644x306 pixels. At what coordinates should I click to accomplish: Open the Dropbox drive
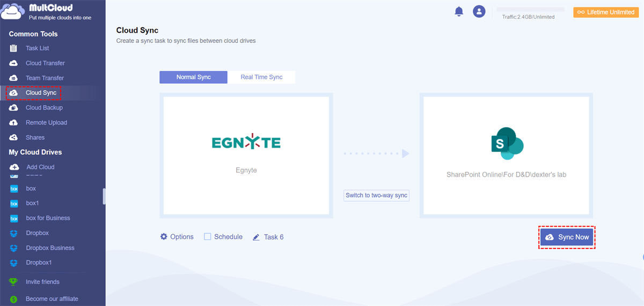(x=38, y=233)
